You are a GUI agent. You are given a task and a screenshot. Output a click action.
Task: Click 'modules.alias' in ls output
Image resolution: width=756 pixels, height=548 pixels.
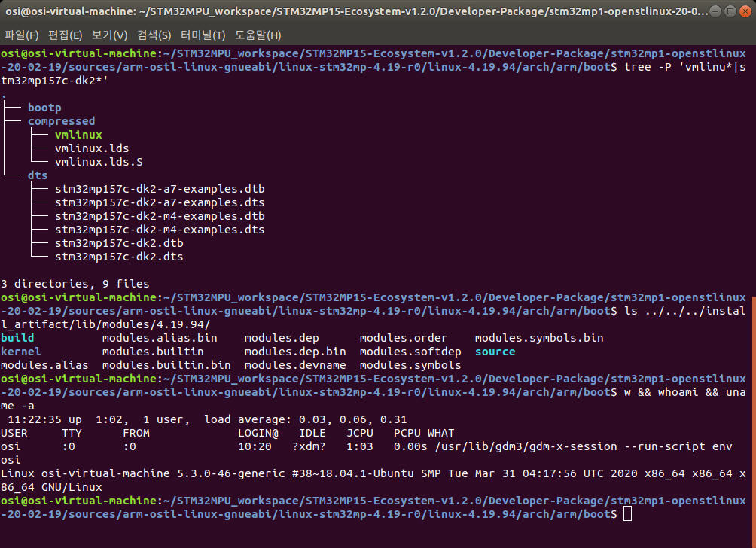tap(44, 365)
